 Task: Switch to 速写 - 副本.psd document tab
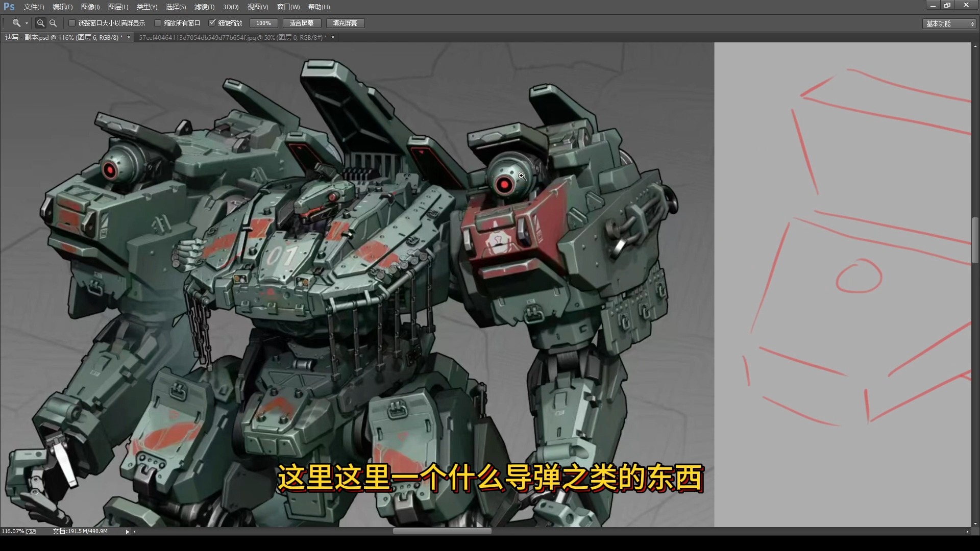[x=64, y=37]
